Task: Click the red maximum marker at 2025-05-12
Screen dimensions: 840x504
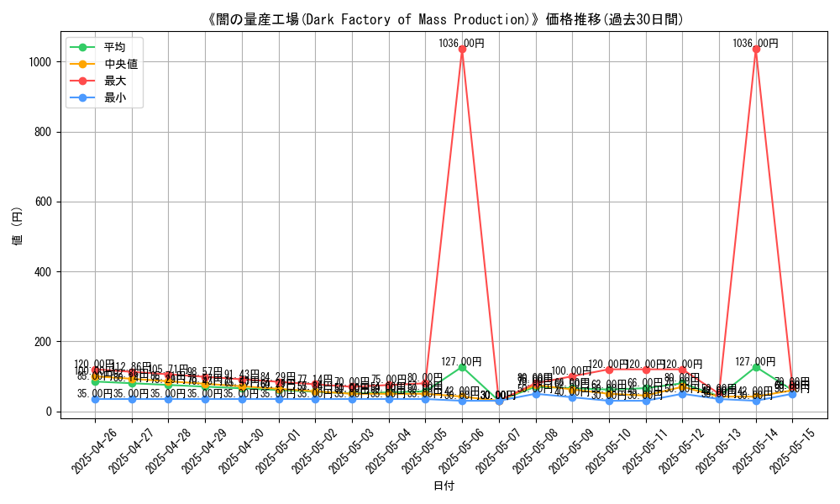Action: click(x=682, y=370)
